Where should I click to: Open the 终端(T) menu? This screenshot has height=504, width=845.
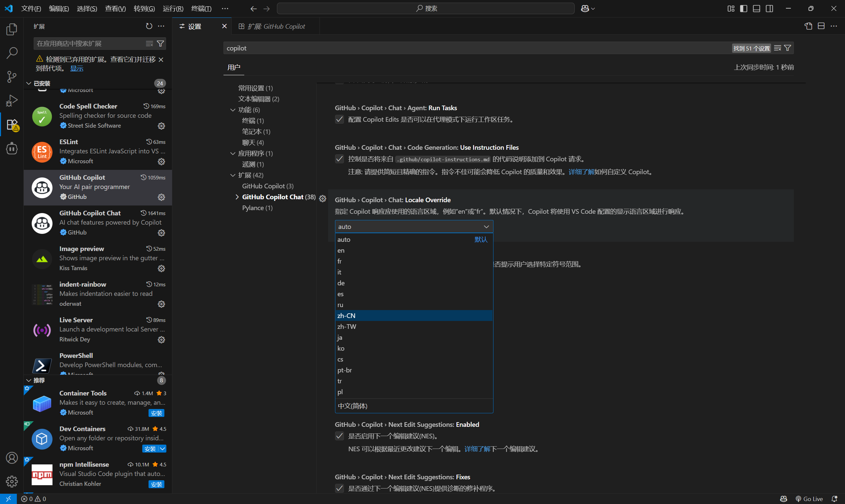point(201,9)
